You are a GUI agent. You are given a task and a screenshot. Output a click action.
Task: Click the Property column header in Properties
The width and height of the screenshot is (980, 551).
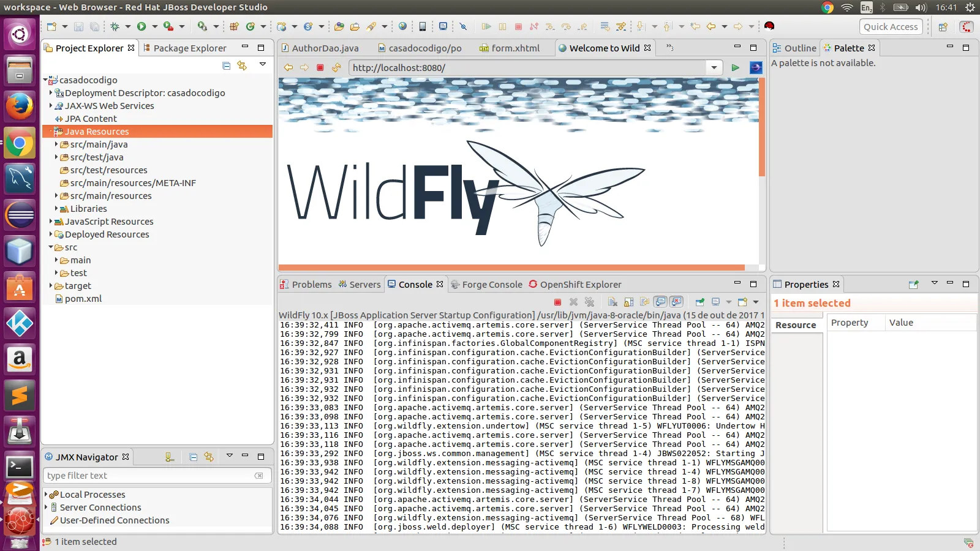click(856, 323)
